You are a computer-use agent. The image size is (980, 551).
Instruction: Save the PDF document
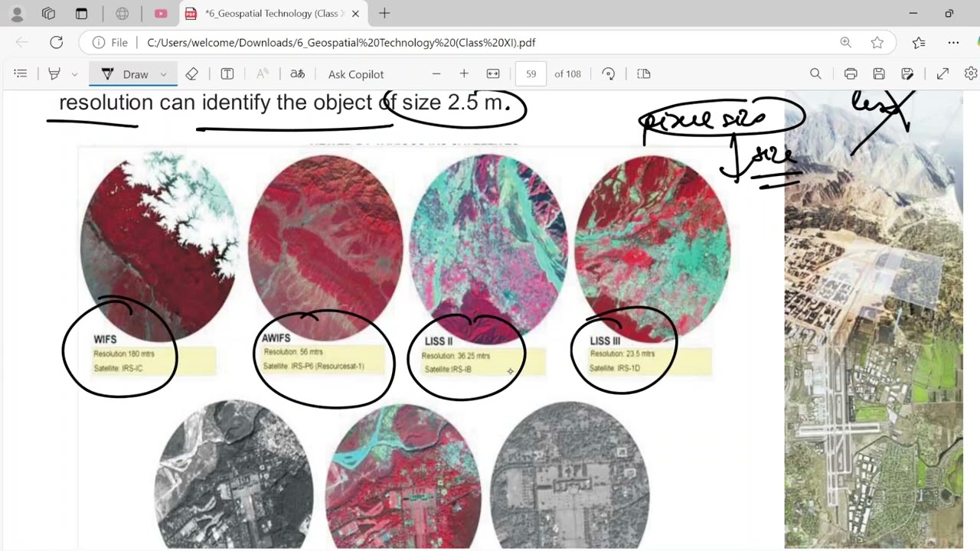879,73
